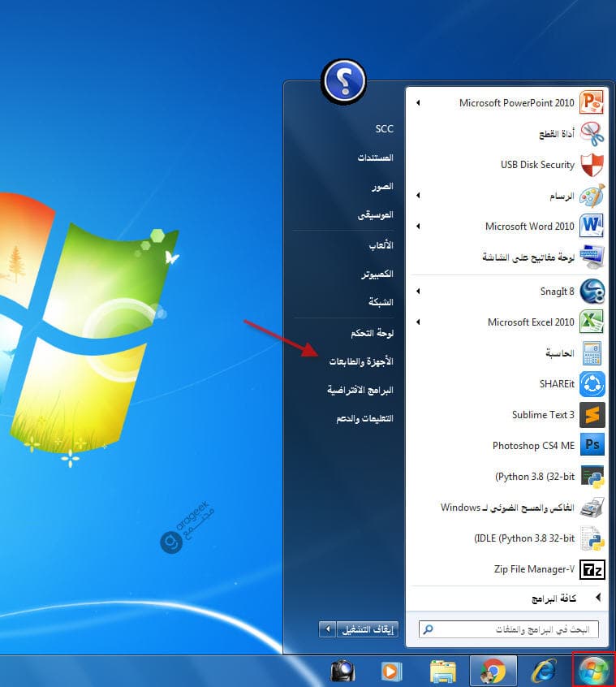This screenshot has height=687, width=616.
Task: Expand the Microsoft Excel 2010 jump list arrow
Action: 418,322
